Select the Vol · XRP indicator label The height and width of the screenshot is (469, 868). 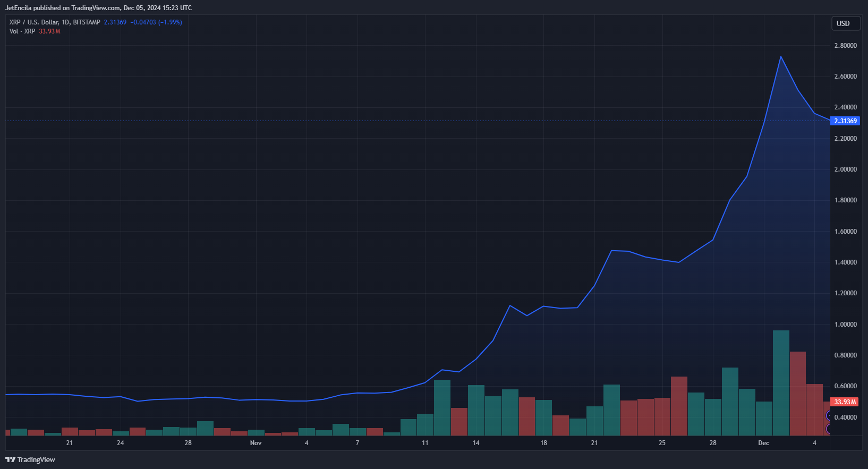[22, 31]
